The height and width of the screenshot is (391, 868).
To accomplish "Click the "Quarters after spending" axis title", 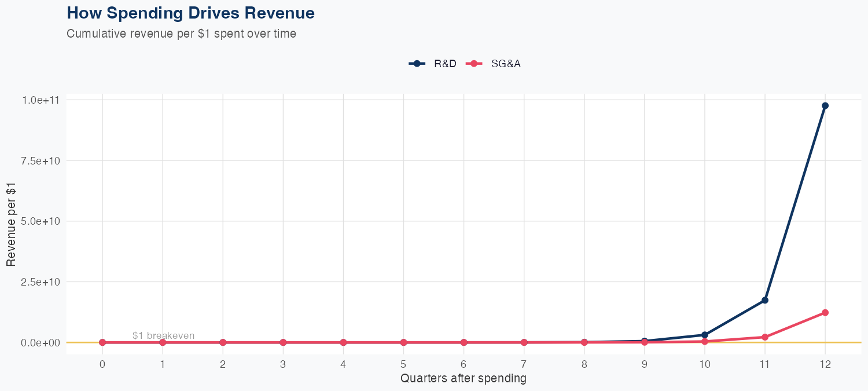I will tap(464, 378).
